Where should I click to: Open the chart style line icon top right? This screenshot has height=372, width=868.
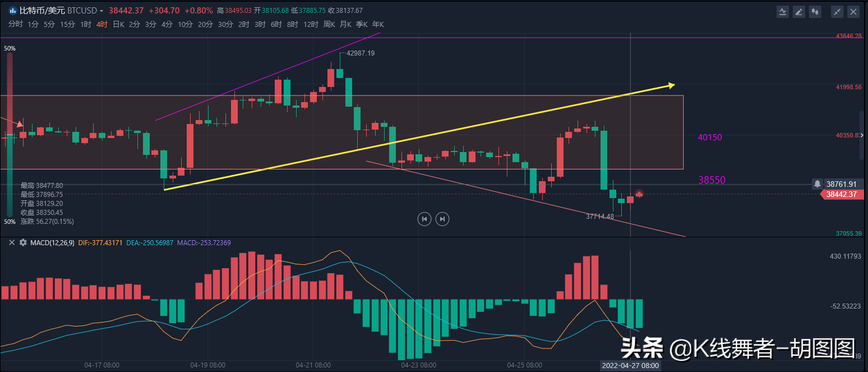(x=783, y=11)
